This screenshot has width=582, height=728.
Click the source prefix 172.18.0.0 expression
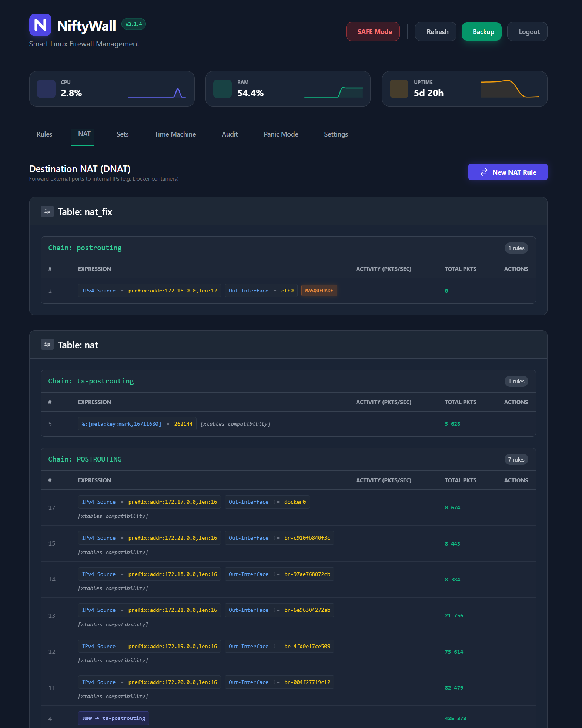[x=150, y=574]
